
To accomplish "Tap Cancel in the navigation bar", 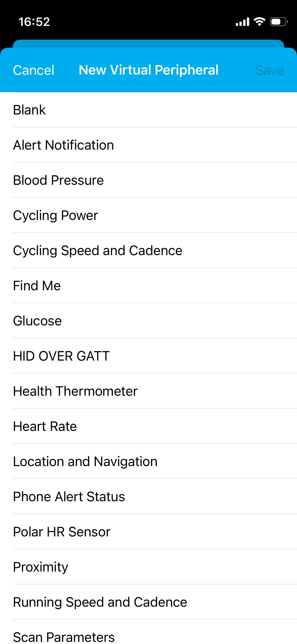I will point(34,70).
